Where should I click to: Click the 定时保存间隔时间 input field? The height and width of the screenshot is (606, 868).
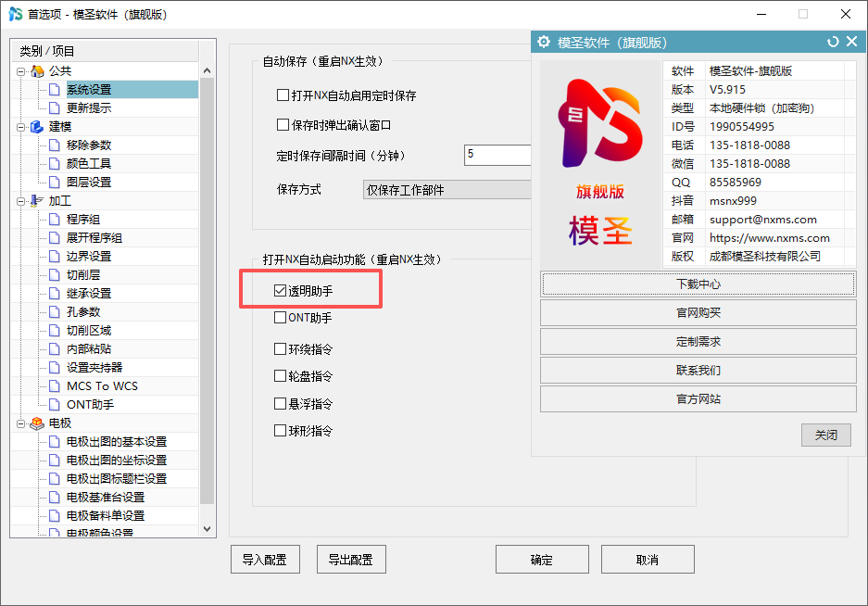pos(497,155)
